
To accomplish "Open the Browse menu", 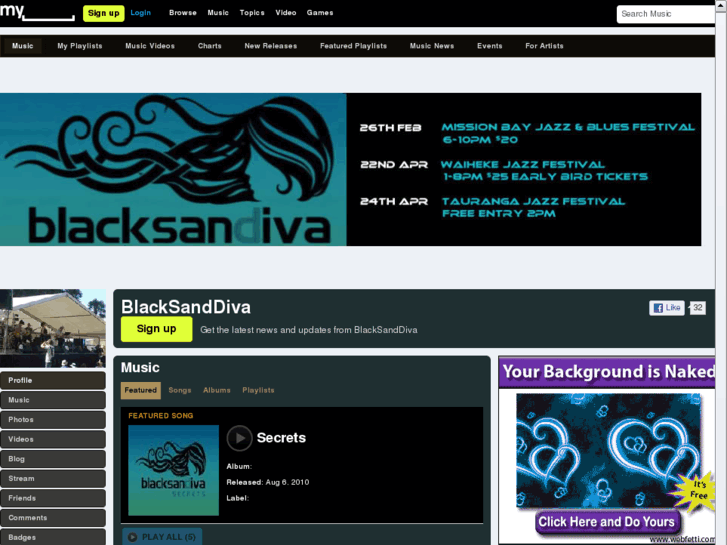I will point(183,13).
